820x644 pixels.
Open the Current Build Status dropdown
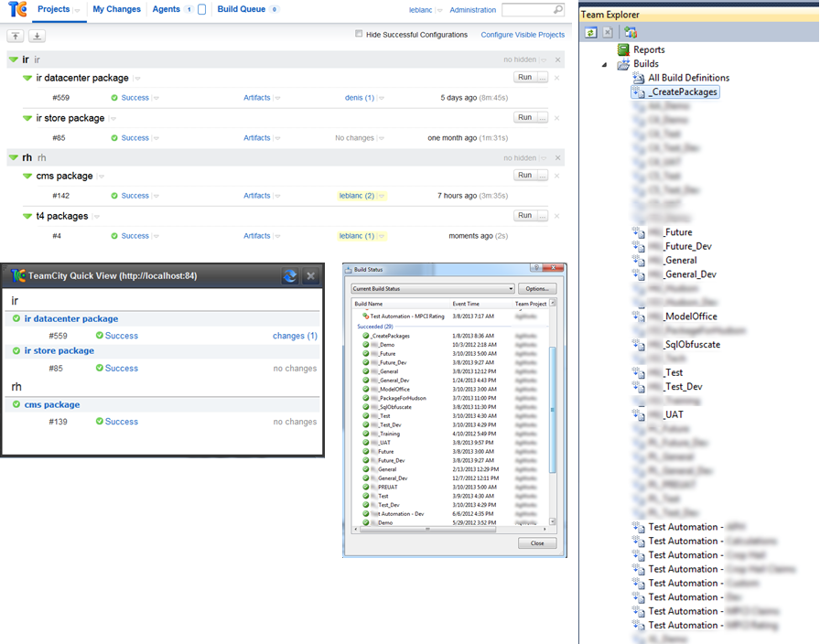(433, 289)
